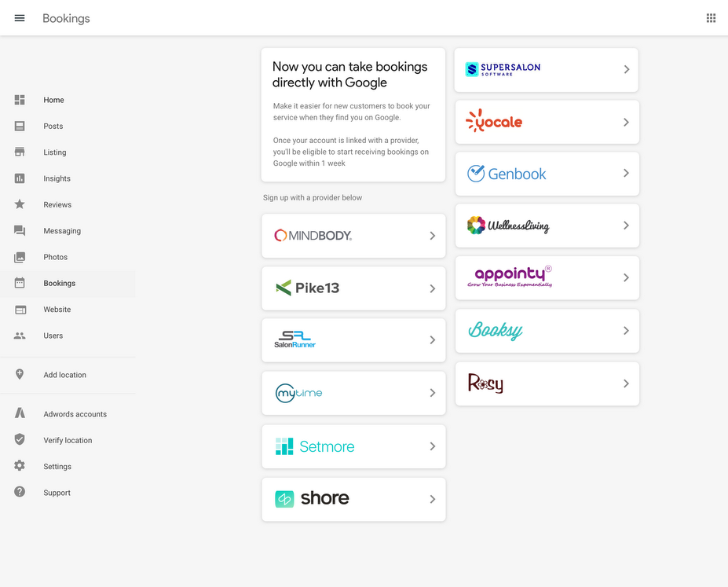Select Bookings in the sidebar
Image resolution: width=728 pixels, height=587 pixels.
(68, 283)
